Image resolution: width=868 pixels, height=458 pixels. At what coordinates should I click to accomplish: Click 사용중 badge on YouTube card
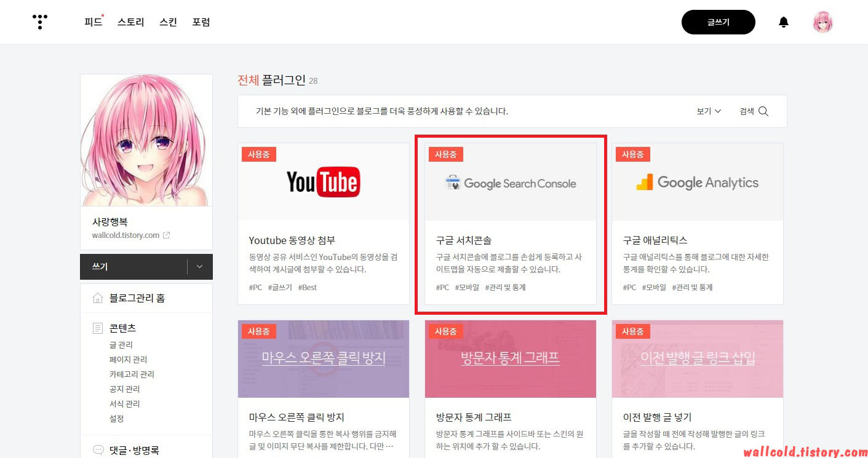tap(259, 154)
